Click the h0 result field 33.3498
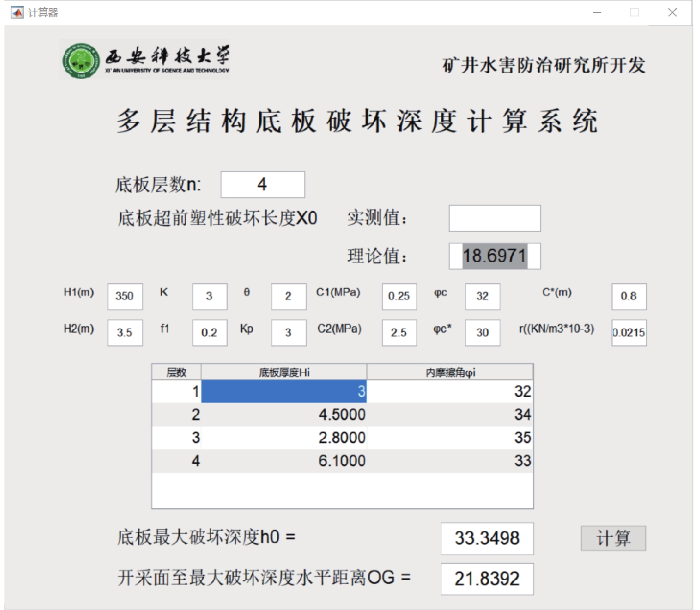 487,538
